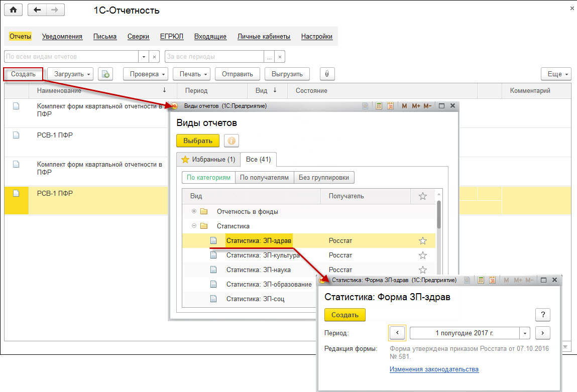Open the period dropdown for 1 полугодие 2017

525,333
